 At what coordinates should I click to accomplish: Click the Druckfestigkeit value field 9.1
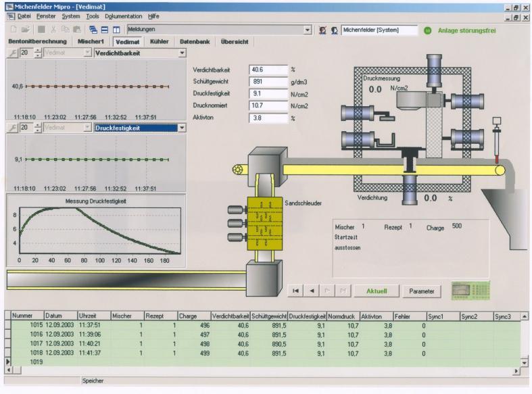[268, 93]
